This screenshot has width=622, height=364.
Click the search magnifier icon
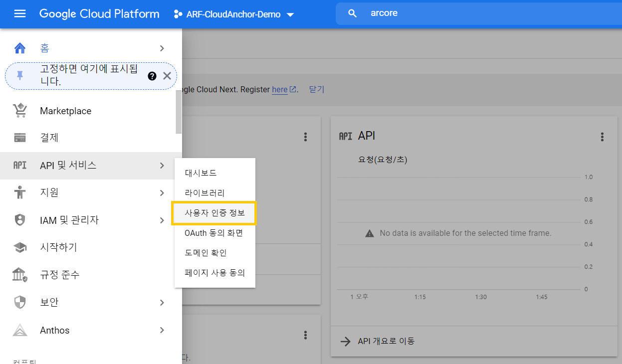coord(352,13)
